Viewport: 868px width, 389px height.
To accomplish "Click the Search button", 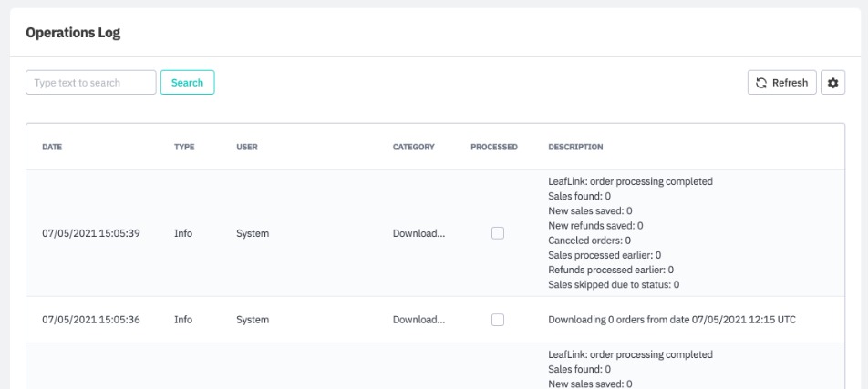I will pos(187,83).
